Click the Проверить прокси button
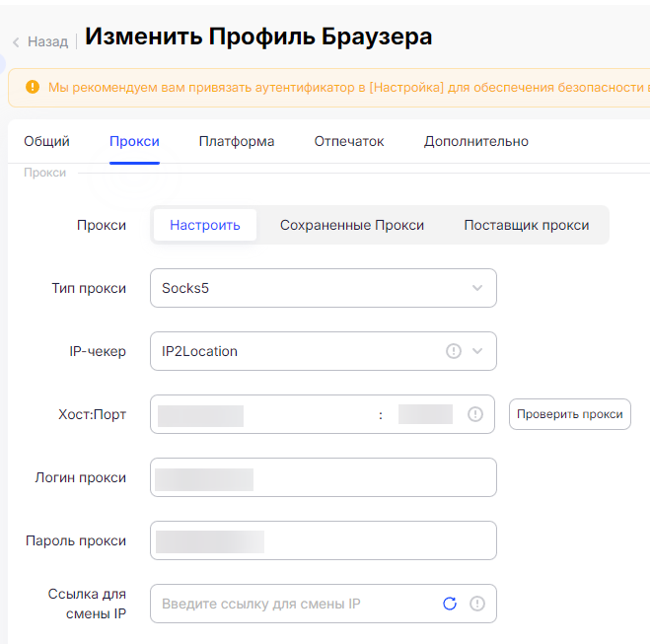The width and height of the screenshot is (650, 644). (570, 414)
